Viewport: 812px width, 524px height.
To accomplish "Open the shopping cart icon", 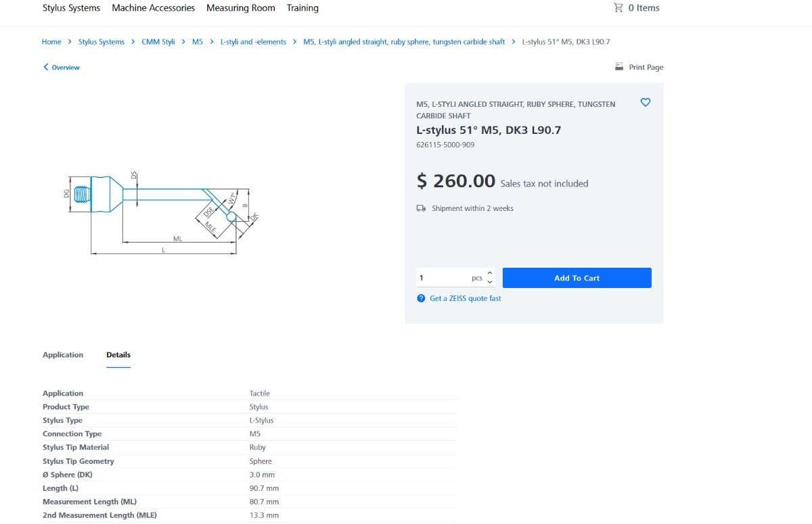I will click(618, 8).
